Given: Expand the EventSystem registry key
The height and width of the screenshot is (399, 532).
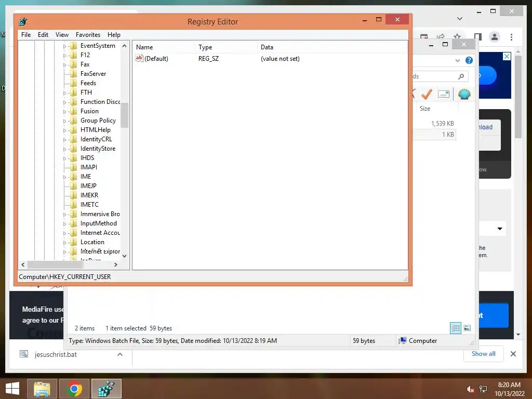Looking at the screenshot, I should coord(64,46).
